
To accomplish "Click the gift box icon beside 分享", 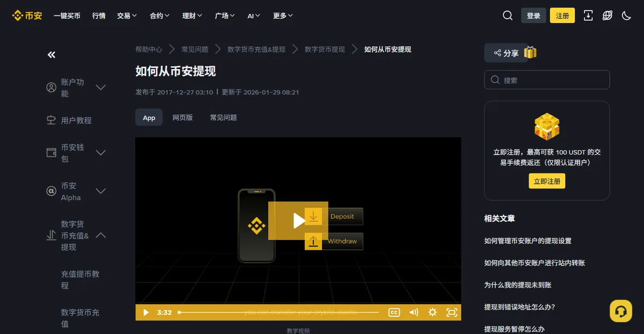I will [x=530, y=52].
